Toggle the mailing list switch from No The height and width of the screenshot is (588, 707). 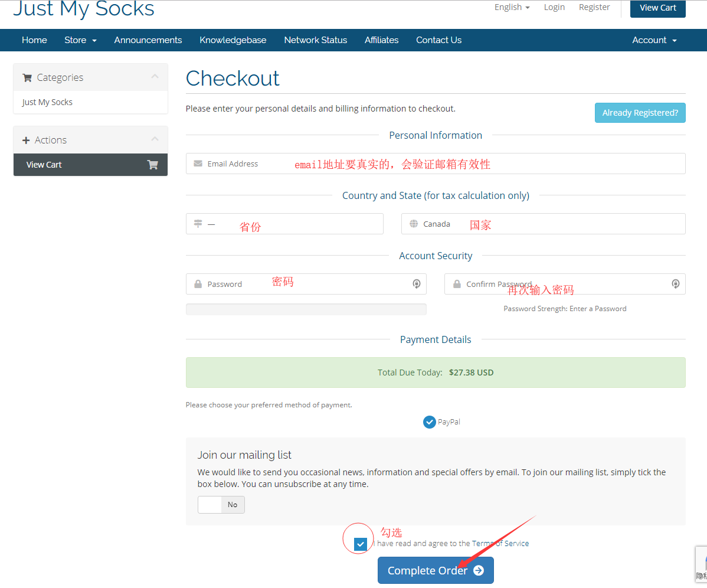click(x=221, y=505)
